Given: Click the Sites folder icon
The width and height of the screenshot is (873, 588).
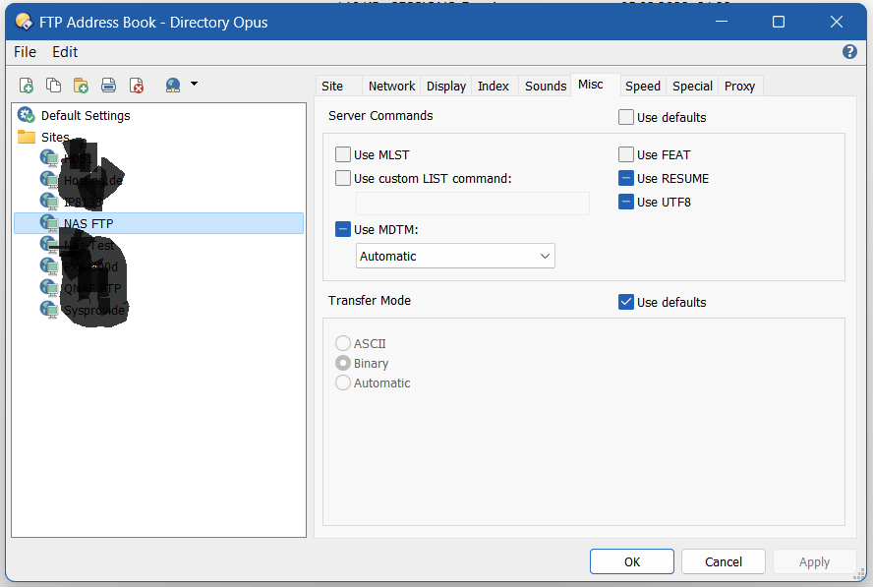Looking at the screenshot, I should click(x=27, y=137).
